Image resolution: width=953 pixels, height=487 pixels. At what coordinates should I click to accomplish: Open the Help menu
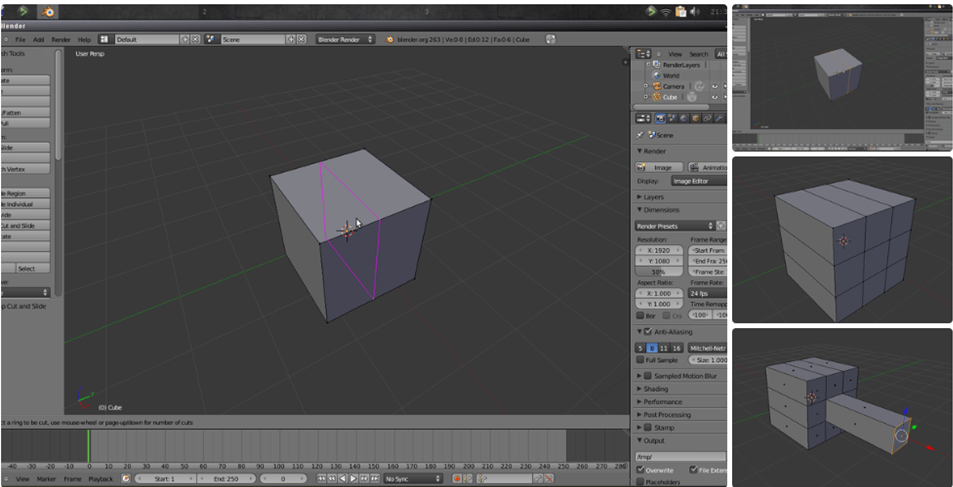pyautogui.click(x=84, y=40)
